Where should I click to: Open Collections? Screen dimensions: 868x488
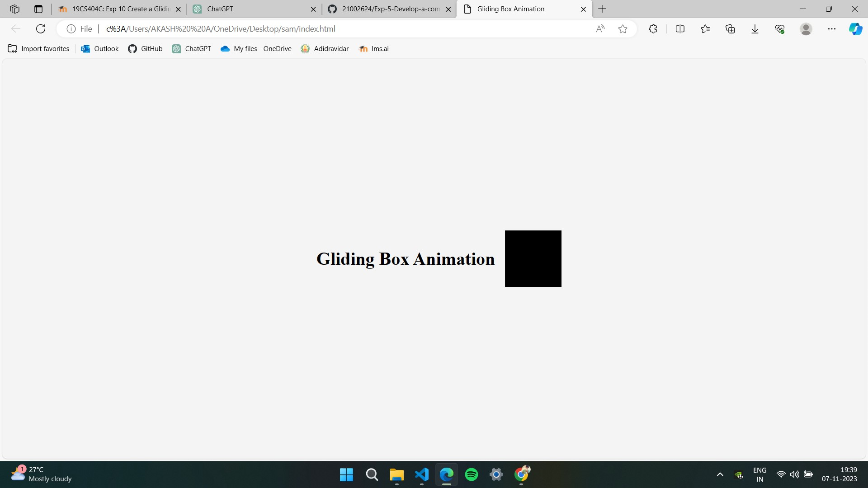[x=730, y=28]
